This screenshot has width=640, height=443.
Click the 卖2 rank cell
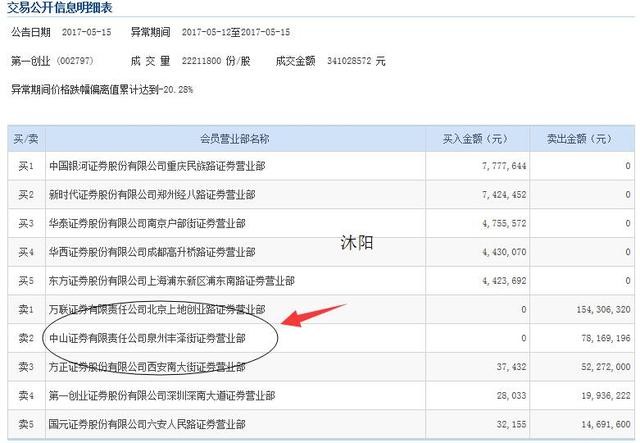(x=26, y=338)
